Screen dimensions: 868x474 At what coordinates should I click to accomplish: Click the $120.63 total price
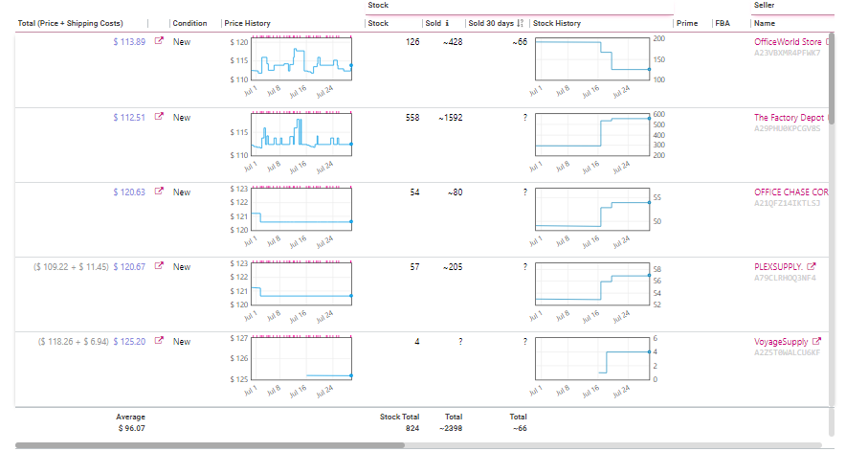tap(129, 192)
